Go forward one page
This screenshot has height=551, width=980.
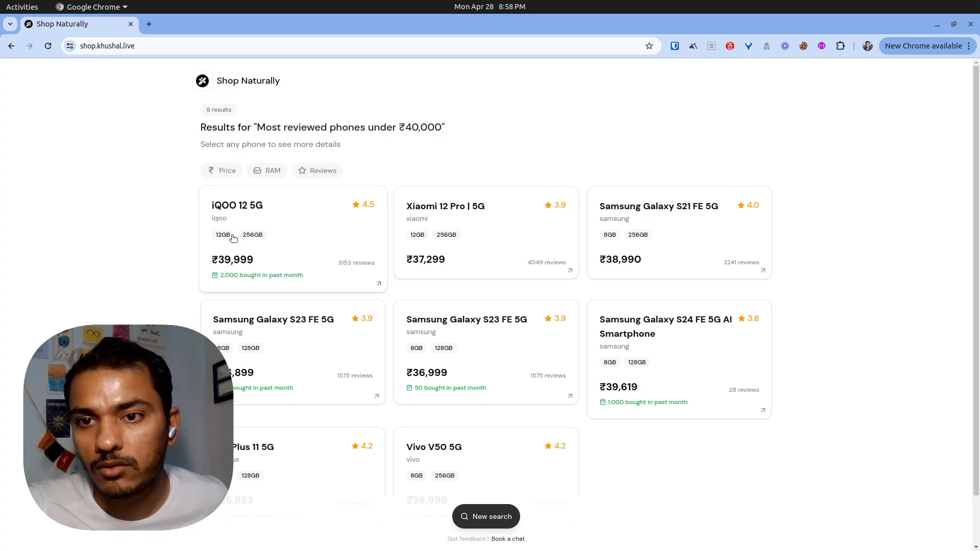[30, 46]
